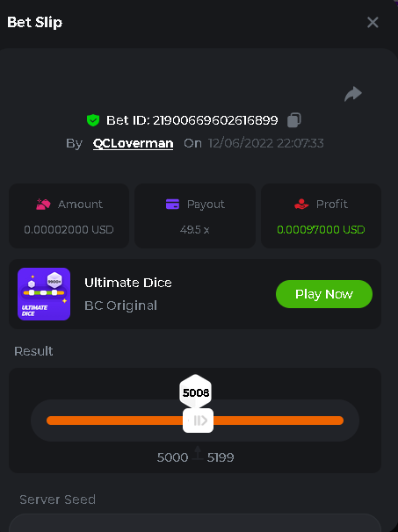Copy the Bet ID with copy icon

click(x=294, y=120)
